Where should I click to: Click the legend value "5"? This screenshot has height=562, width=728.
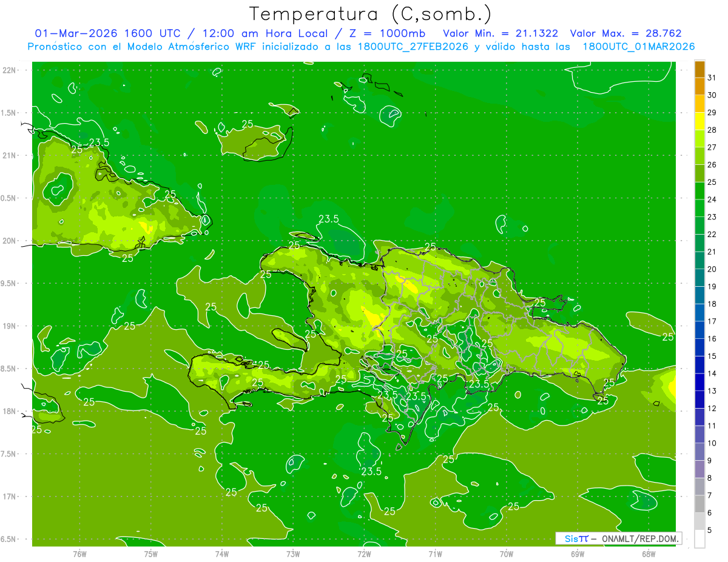[x=710, y=530]
